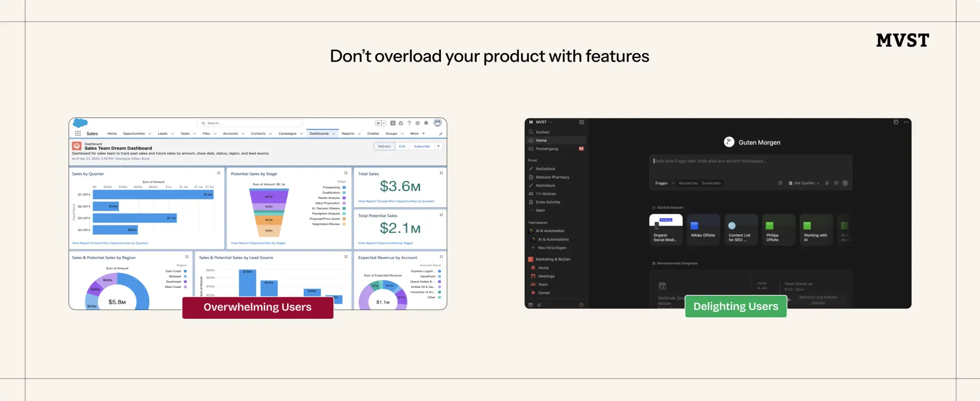Click the web globe icon in Notion prompt box

[780, 183]
